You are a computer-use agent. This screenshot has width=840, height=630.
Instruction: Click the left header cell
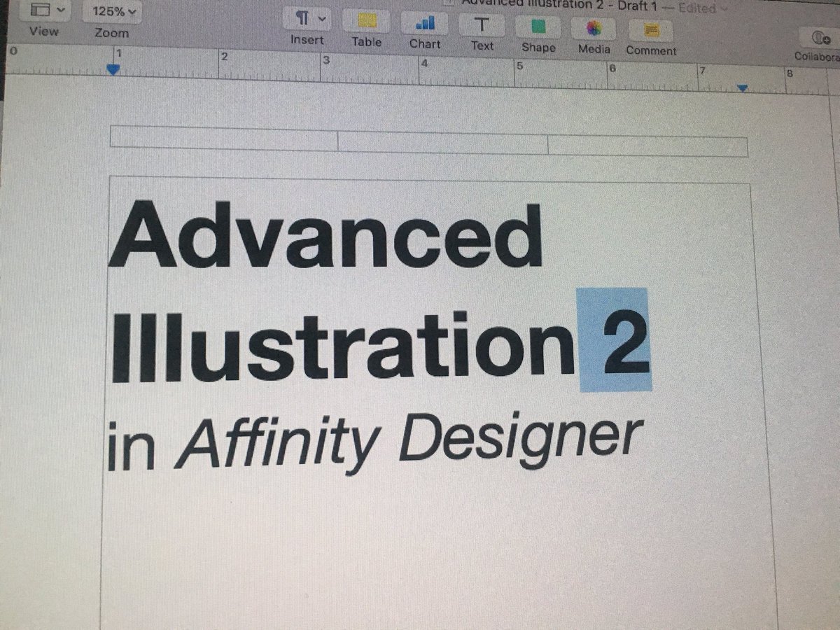click(224, 139)
